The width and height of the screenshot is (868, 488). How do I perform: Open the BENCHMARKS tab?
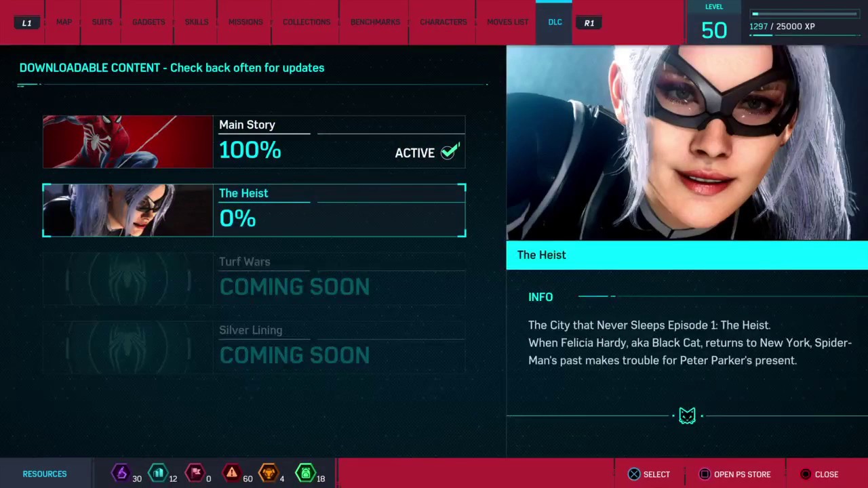point(375,22)
